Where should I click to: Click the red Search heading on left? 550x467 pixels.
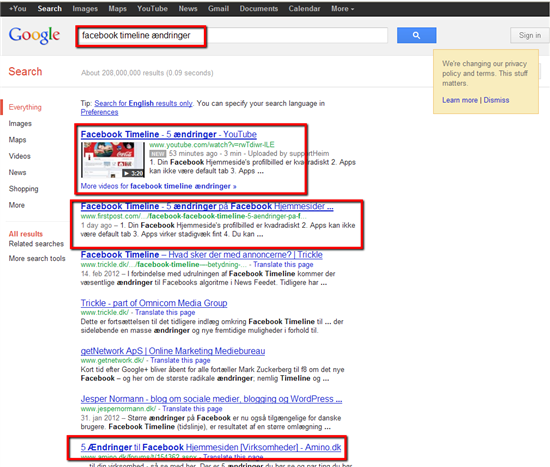(x=25, y=72)
